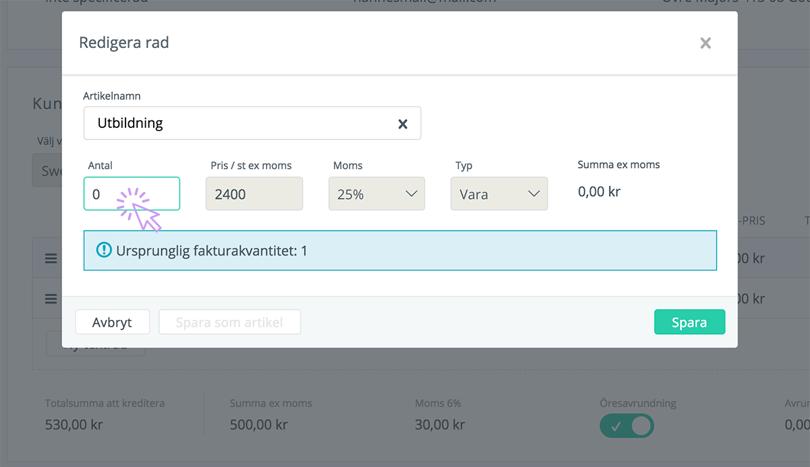This screenshot has height=467, width=810.
Task: Open the Typ dropdown showing Vara
Action: pyautogui.click(x=498, y=194)
